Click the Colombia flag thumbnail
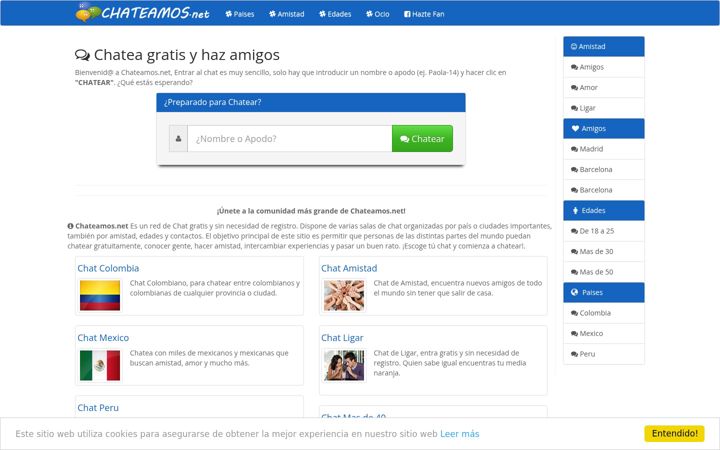 click(x=100, y=296)
